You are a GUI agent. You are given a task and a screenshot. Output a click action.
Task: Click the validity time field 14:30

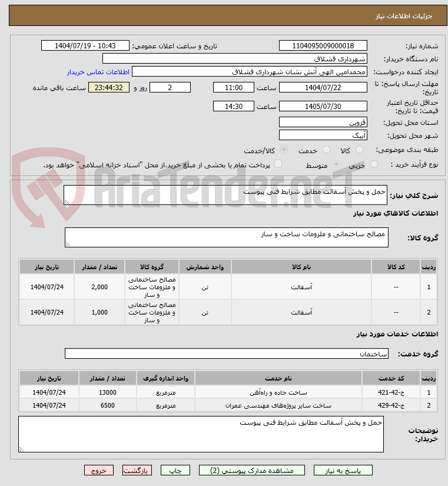(x=234, y=106)
